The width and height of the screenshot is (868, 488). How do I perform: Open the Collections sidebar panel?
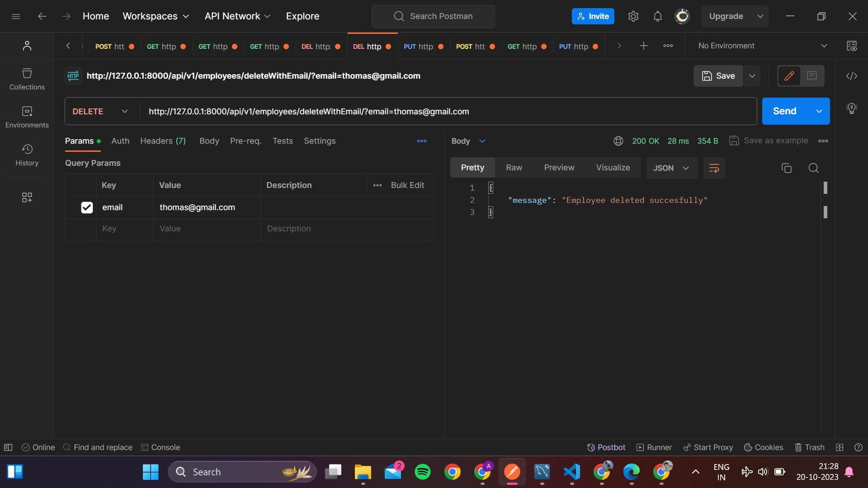click(27, 79)
